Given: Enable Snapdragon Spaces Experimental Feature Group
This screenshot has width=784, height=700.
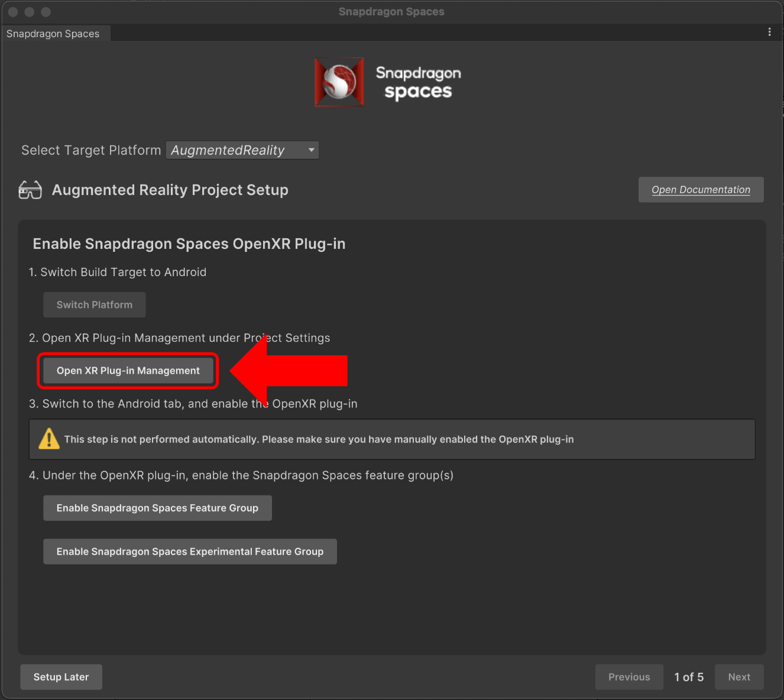Looking at the screenshot, I should [190, 552].
